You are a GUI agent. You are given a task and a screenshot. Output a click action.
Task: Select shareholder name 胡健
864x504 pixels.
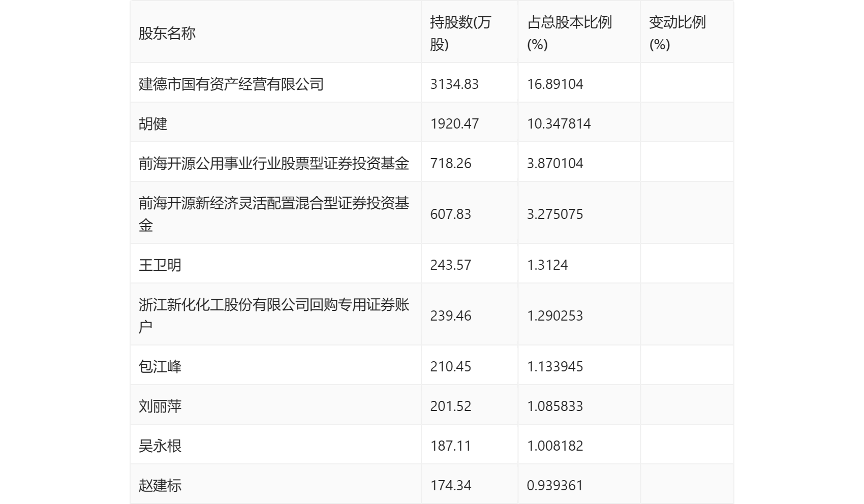[153, 123]
